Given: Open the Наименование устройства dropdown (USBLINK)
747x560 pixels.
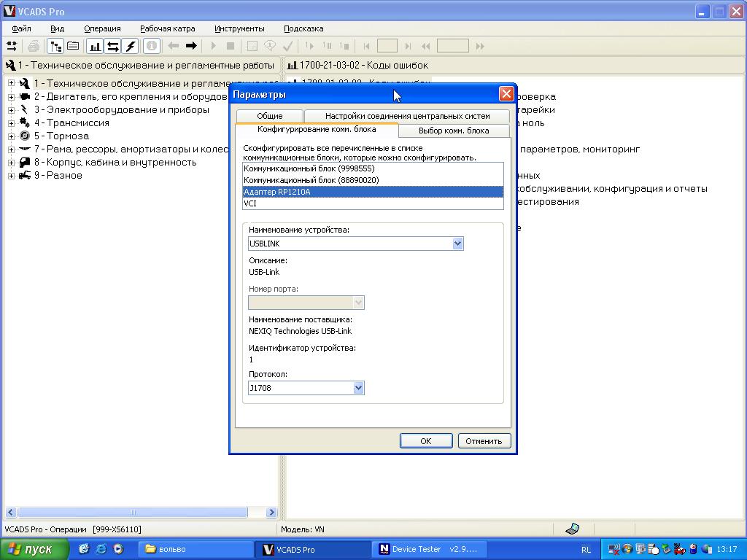Looking at the screenshot, I should tap(457, 244).
